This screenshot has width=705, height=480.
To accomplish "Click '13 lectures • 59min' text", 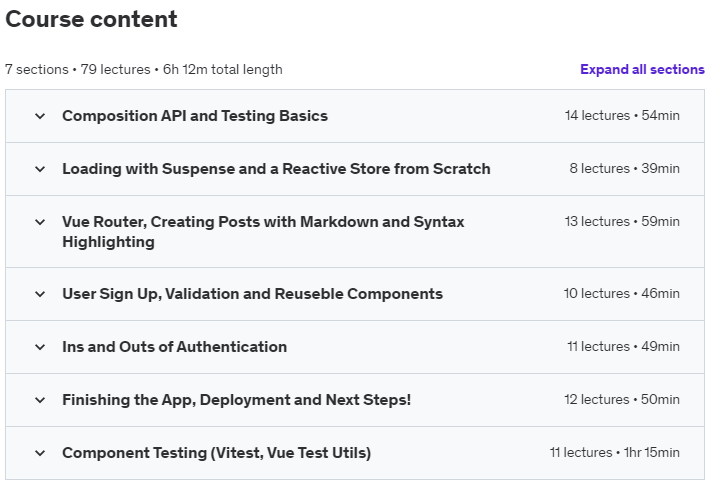I will [x=622, y=222].
